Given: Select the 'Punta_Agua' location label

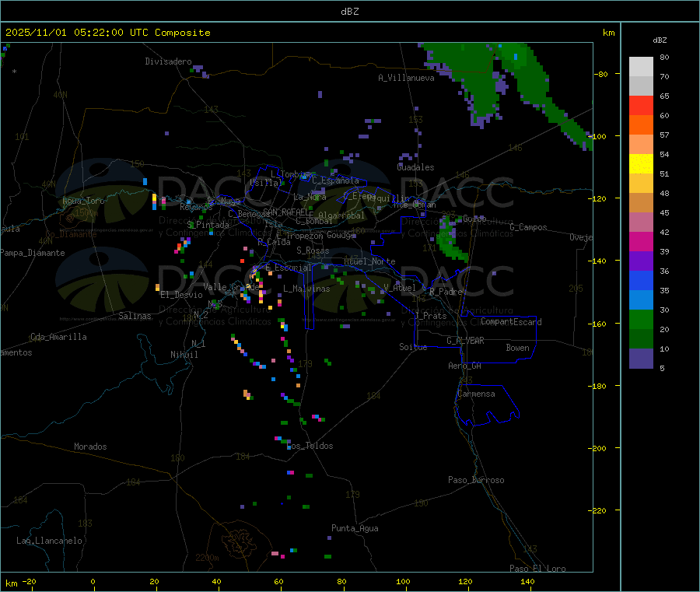Looking at the screenshot, I should [x=355, y=528].
